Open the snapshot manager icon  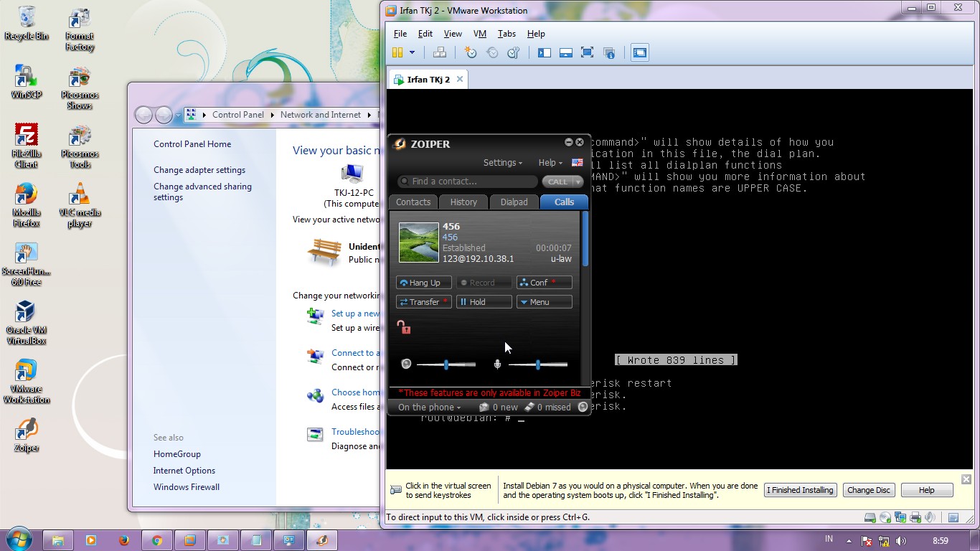(514, 52)
